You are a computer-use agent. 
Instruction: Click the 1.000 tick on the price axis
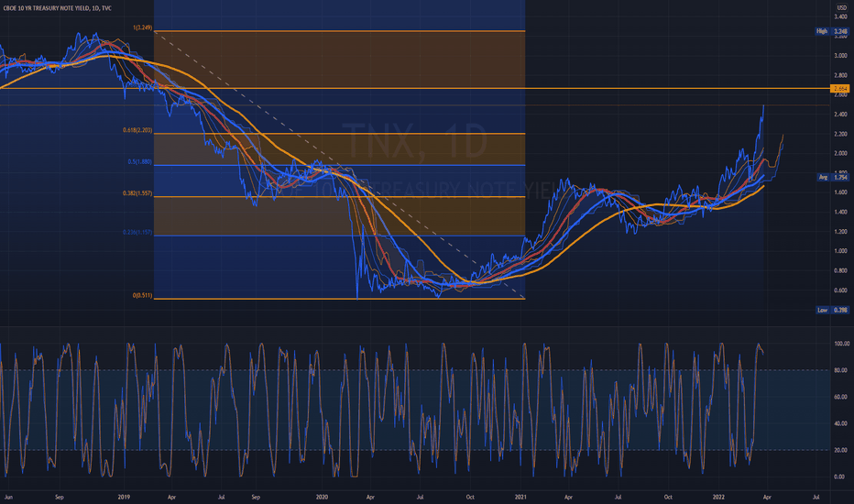click(x=840, y=251)
